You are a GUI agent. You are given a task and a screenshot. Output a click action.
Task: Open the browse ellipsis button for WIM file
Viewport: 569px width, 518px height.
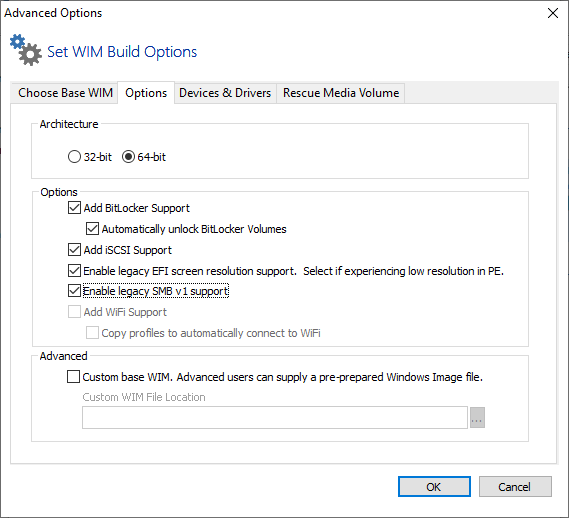tap(477, 417)
